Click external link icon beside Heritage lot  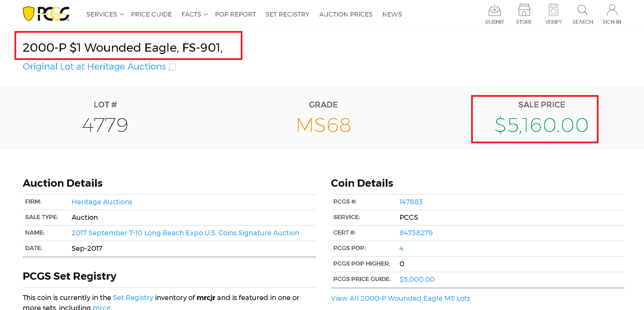click(172, 67)
